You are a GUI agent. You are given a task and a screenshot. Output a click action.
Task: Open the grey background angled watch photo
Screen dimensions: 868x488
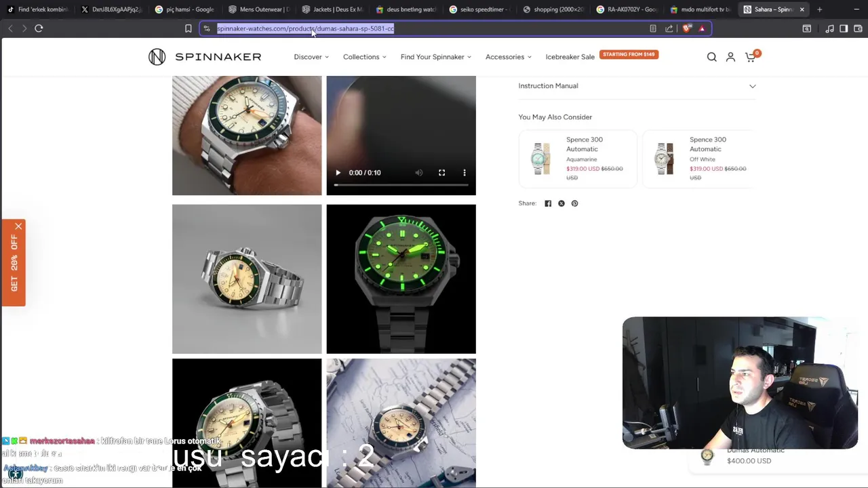tap(247, 279)
